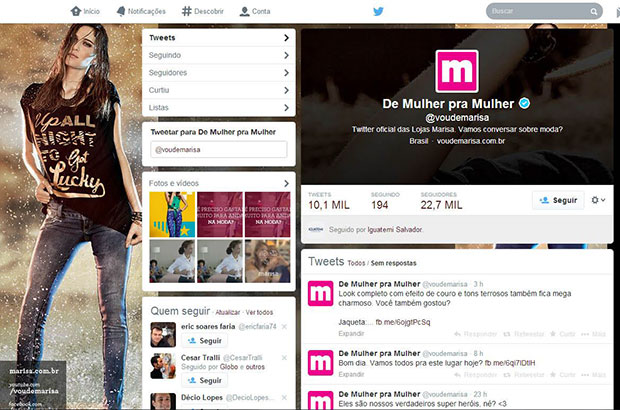Show Todos tweets filter
Image resolution: width=620 pixels, height=410 pixels.
point(356,263)
